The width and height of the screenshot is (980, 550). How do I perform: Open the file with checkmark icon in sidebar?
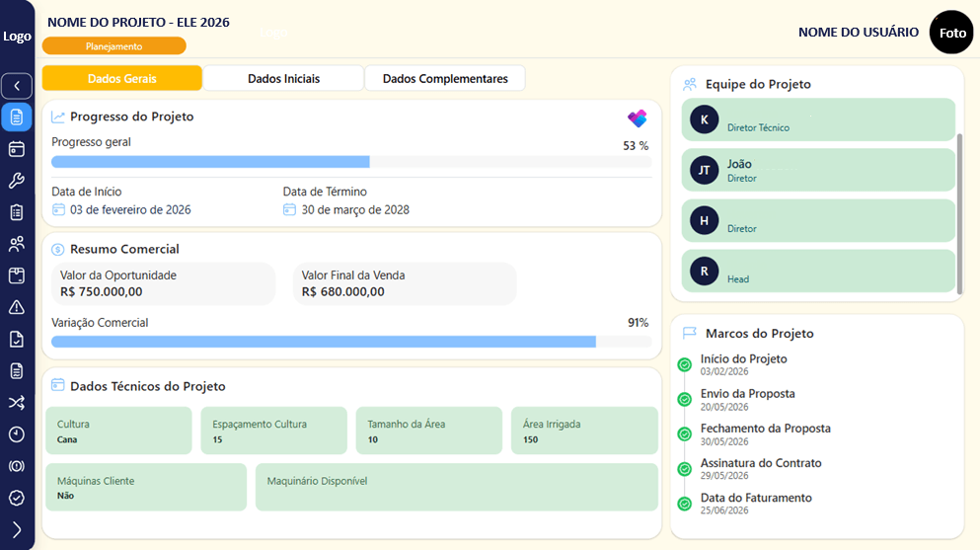pyautogui.click(x=17, y=340)
